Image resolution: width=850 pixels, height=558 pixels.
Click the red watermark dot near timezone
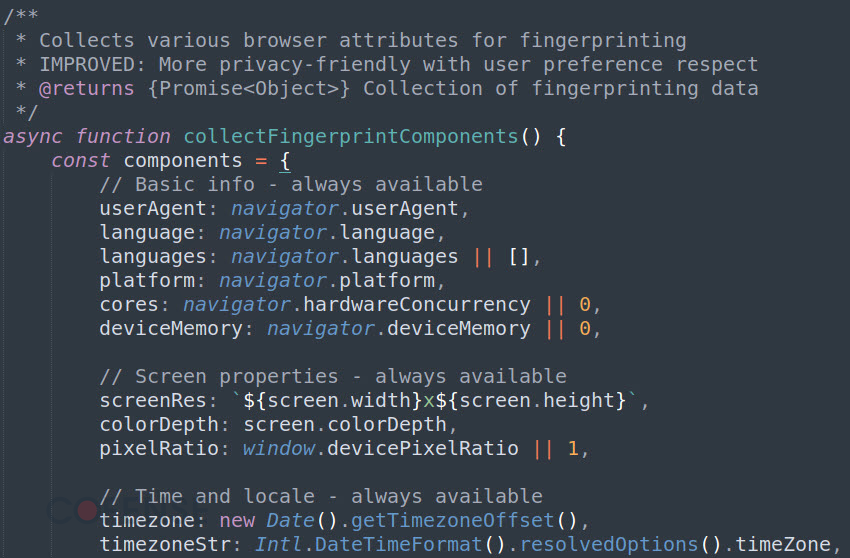pyautogui.click(x=87, y=510)
